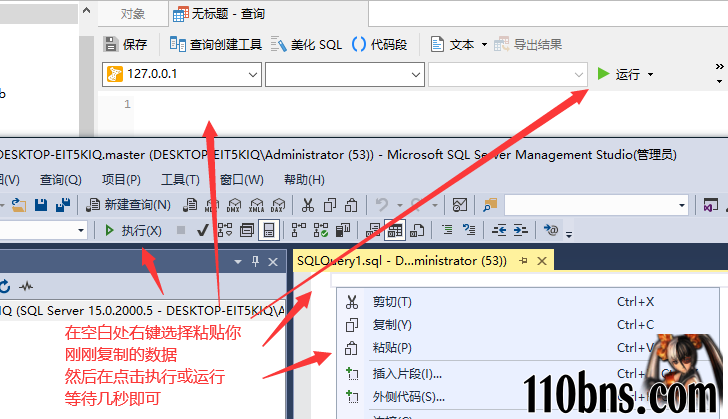The image size is (728, 419).
Task: Click inside the Navicat query editor line 1
Action: coord(418,104)
